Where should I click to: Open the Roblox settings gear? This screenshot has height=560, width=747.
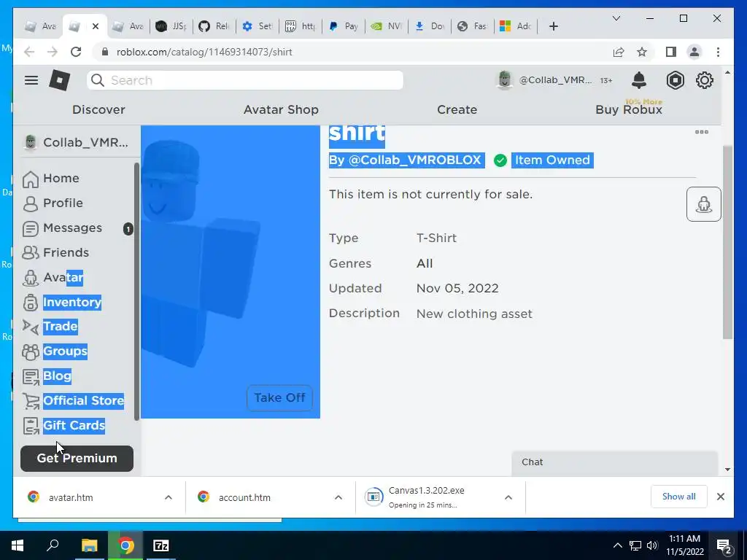704,80
